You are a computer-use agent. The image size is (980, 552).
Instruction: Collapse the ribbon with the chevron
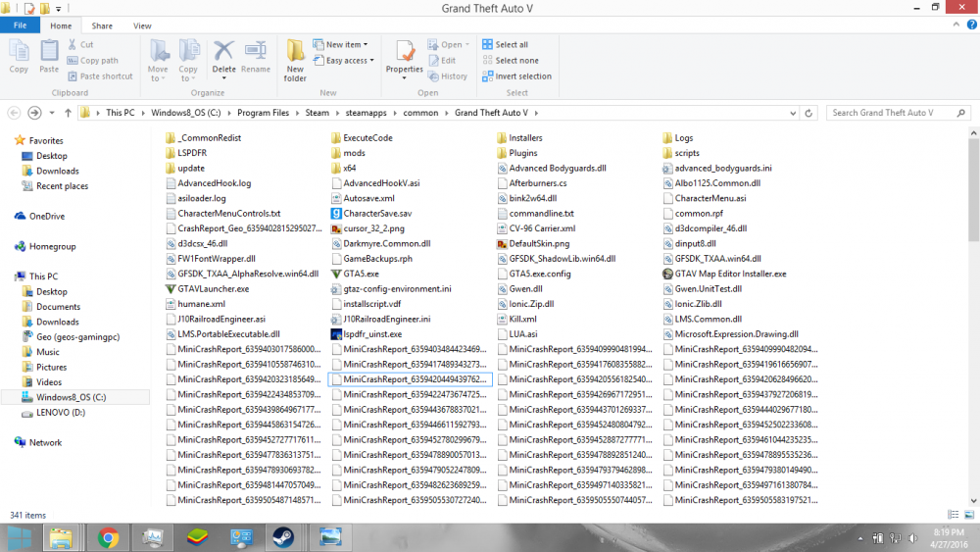coord(956,25)
